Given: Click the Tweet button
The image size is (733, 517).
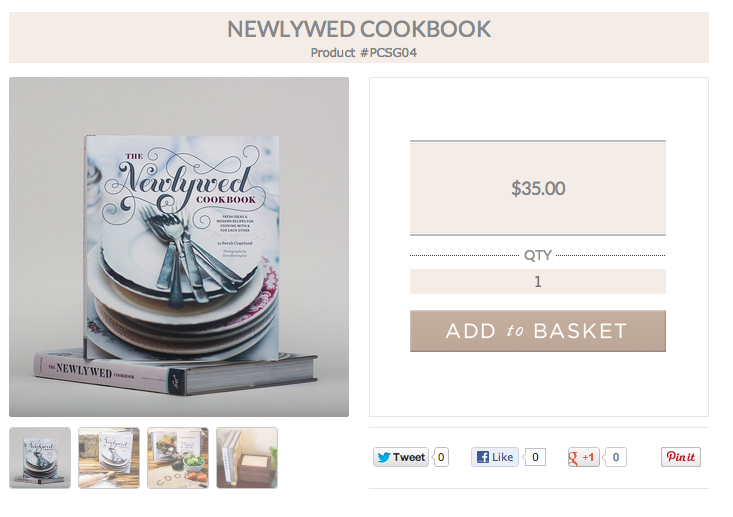Looking at the screenshot, I should pos(401,457).
